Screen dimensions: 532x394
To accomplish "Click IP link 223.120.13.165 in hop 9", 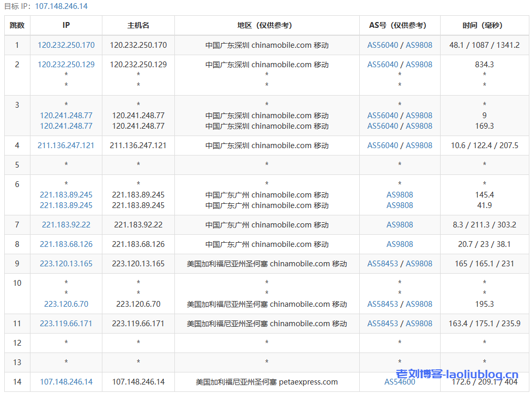I will (x=66, y=264).
